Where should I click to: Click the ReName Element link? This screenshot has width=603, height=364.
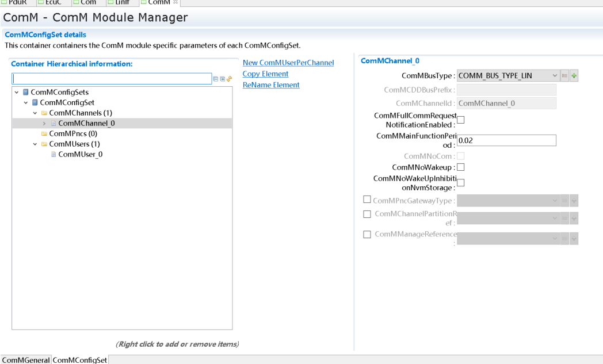[x=271, y=85]
